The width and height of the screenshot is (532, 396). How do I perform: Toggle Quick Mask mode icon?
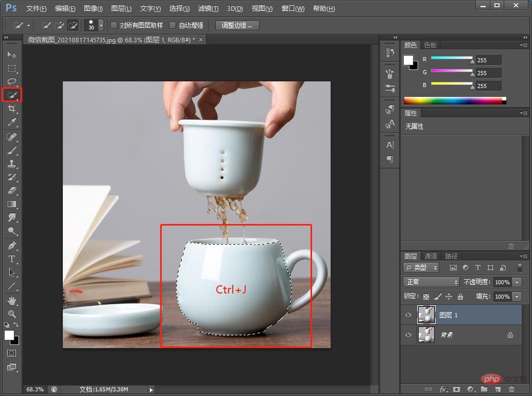pos(11,353)
